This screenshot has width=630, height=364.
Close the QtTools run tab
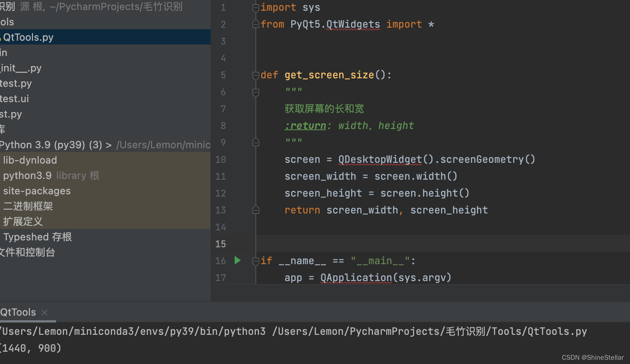pyautogui.click(x=45, y=312)
